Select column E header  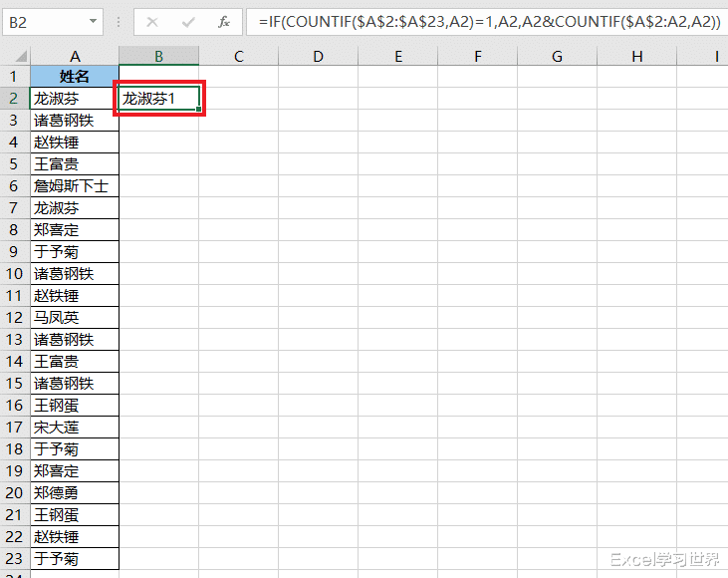[x=398, y=56]
